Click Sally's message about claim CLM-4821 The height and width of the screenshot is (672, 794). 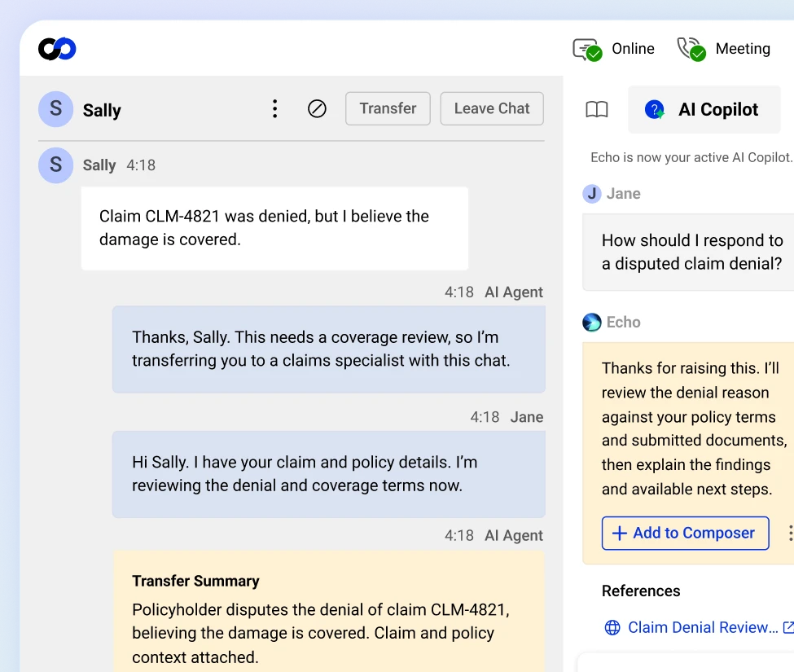(x=274, y=228)
